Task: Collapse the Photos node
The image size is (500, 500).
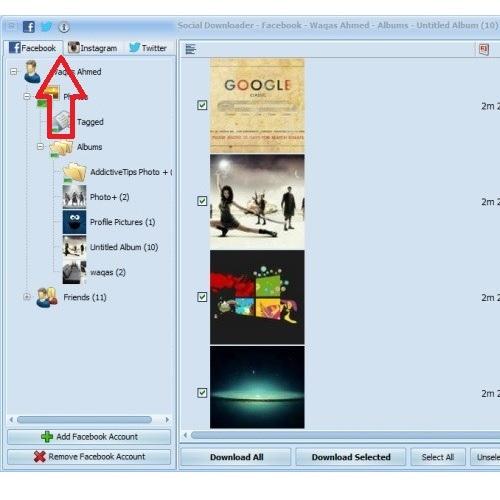Action: pos(27,97)
